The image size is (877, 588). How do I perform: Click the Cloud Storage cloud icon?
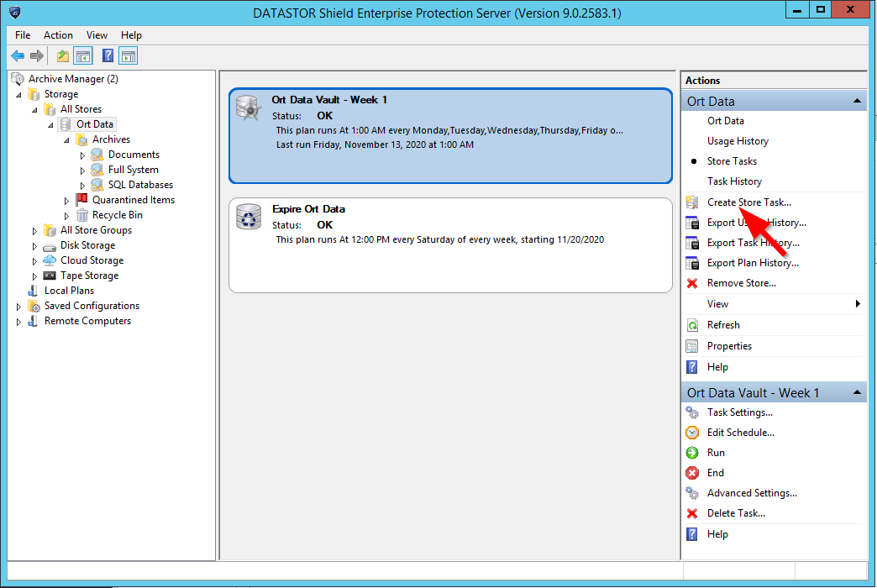[x=50, y=260]
